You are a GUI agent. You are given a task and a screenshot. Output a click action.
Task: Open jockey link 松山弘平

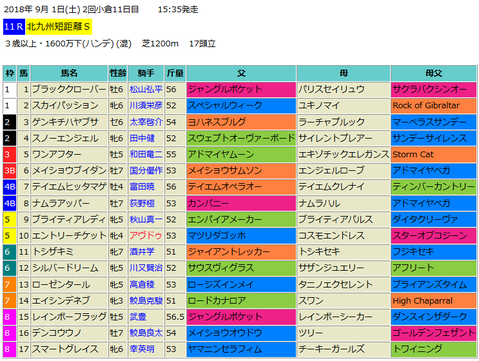click(x=146, y=89)
